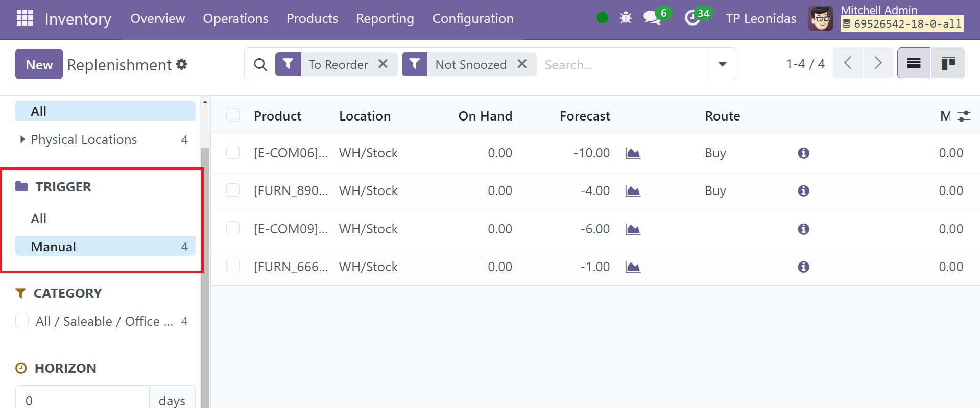Image resolution: width=980 pixels, height=408 pixels.
Task: Select all rows with header checkbox
Action: tap(233, 115)
